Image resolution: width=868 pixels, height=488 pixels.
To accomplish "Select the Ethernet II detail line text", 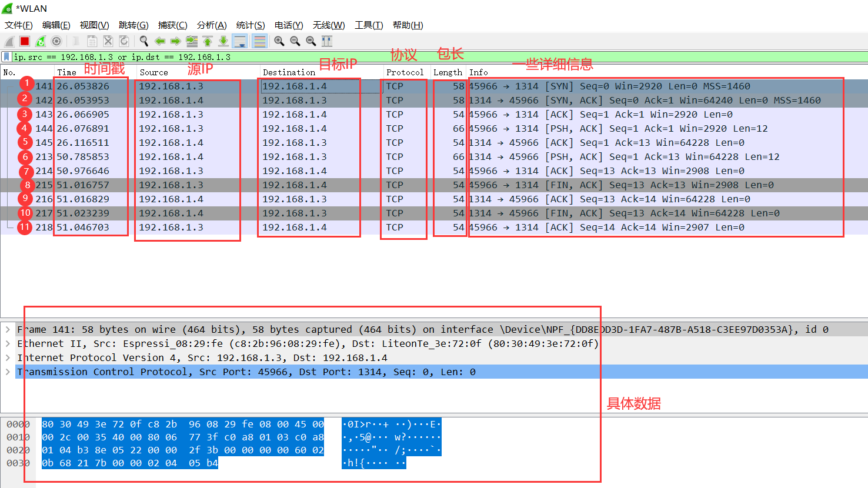I will pyautogui.click(x=308, y=343).
